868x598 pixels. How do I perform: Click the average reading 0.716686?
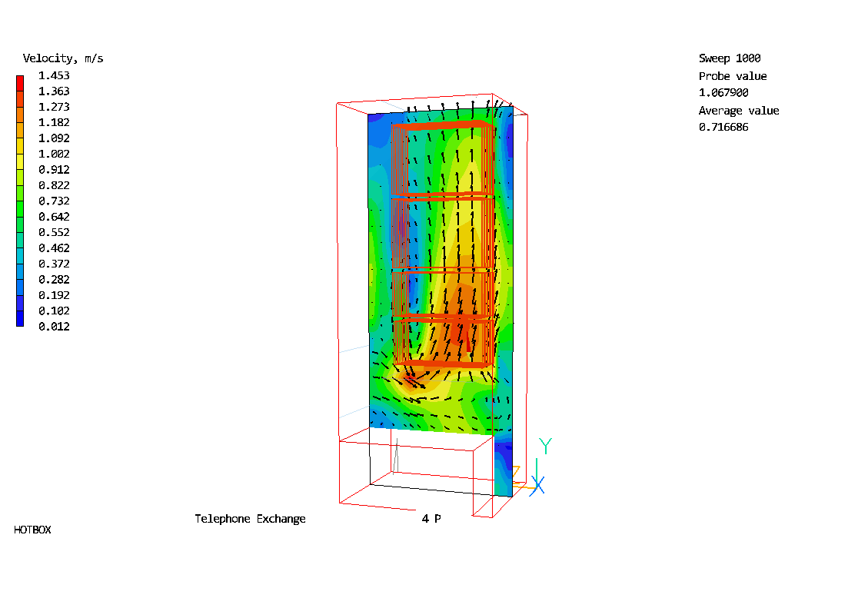723,128
